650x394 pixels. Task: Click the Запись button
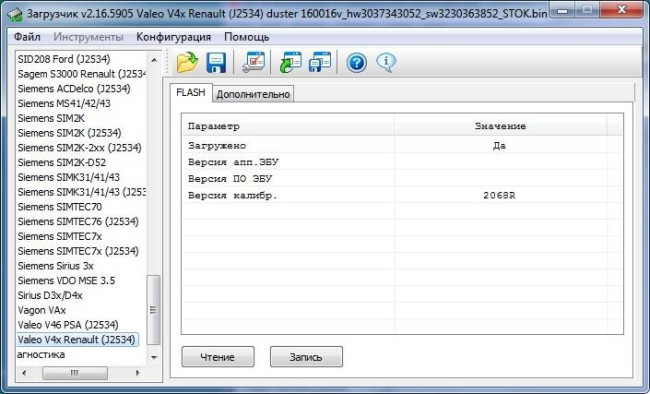tap(306, 357)
